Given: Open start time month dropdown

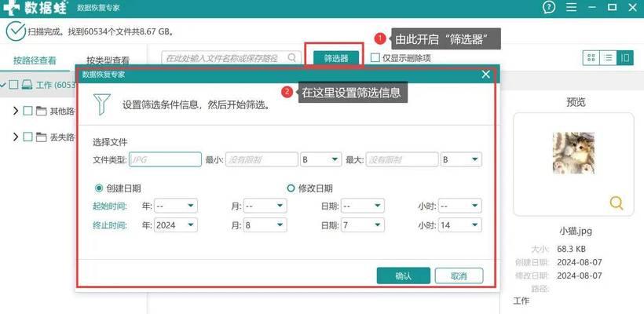Looking at the screenshot, I should coord(265,206).
